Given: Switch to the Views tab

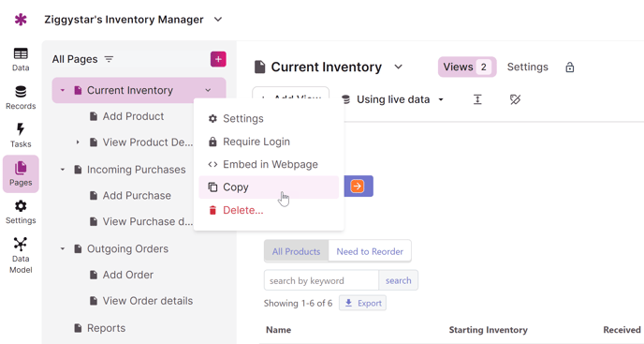Looking at the screenshot, I should click(467, 67).
